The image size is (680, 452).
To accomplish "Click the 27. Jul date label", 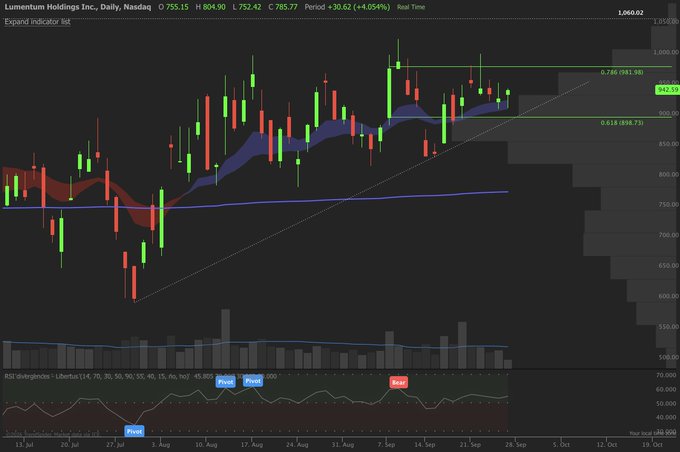I will coord(115,445).
